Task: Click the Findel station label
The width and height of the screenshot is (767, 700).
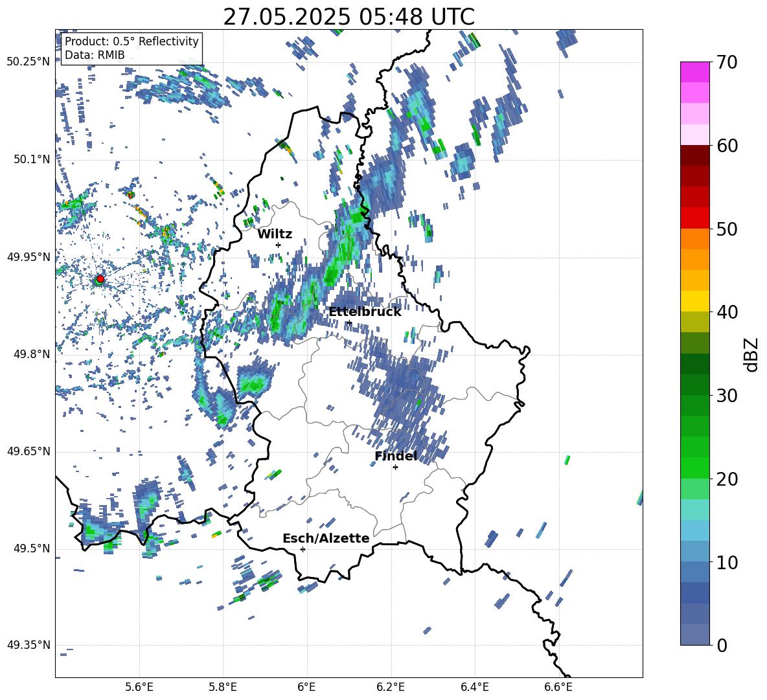Action: click(x=396, y=456)
